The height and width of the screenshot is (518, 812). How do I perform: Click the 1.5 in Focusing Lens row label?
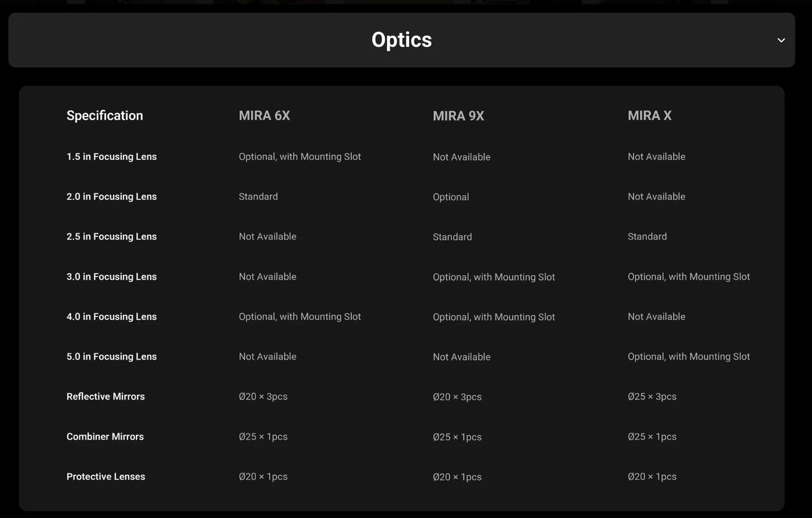coord(112,157)
